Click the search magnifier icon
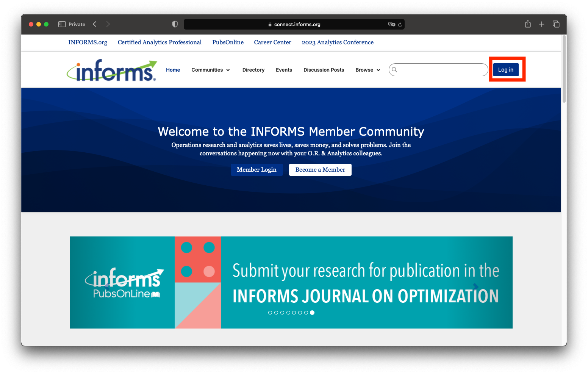The width and height of the screenshot is (588, 374). 394,70
